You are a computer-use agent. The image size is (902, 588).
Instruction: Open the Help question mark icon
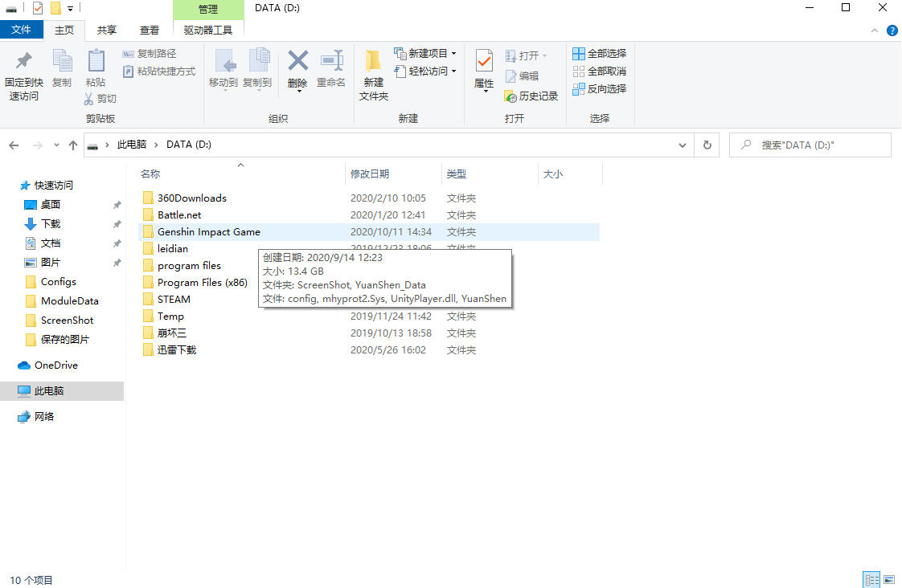click(892, 31)
